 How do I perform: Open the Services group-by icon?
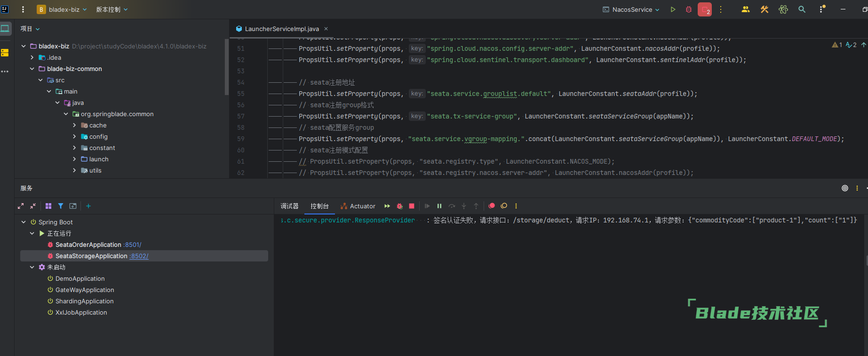click(48, 206)
